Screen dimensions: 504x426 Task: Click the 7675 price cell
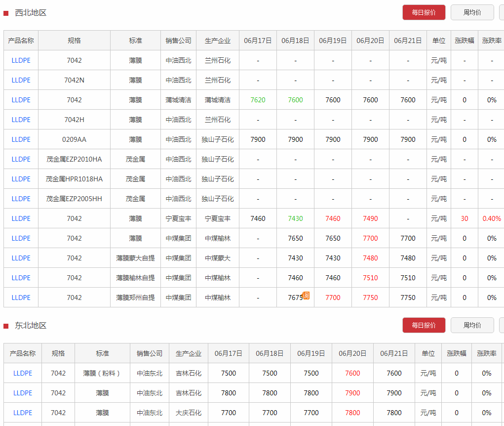pos(295,298)
